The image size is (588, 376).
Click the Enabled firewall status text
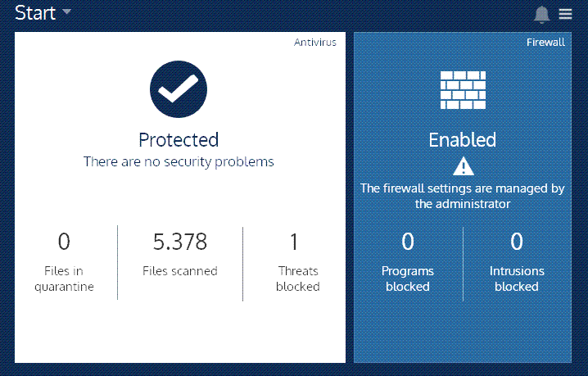[463, 140]
